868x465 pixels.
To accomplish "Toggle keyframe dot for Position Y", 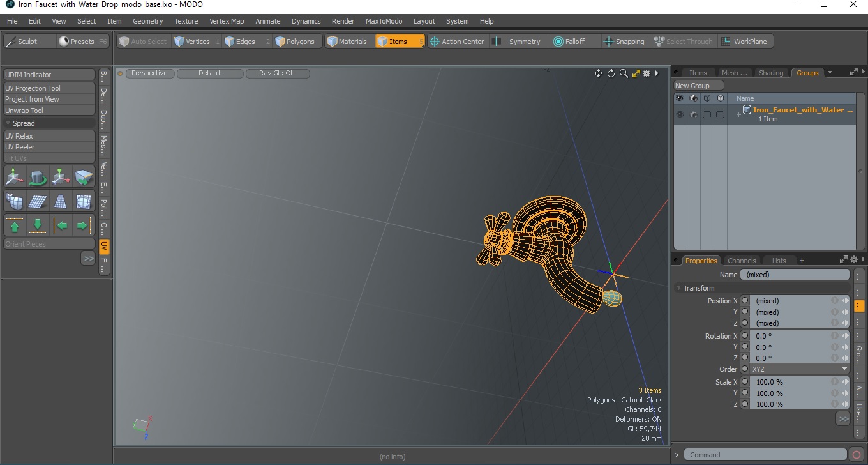I will (745, 312).
